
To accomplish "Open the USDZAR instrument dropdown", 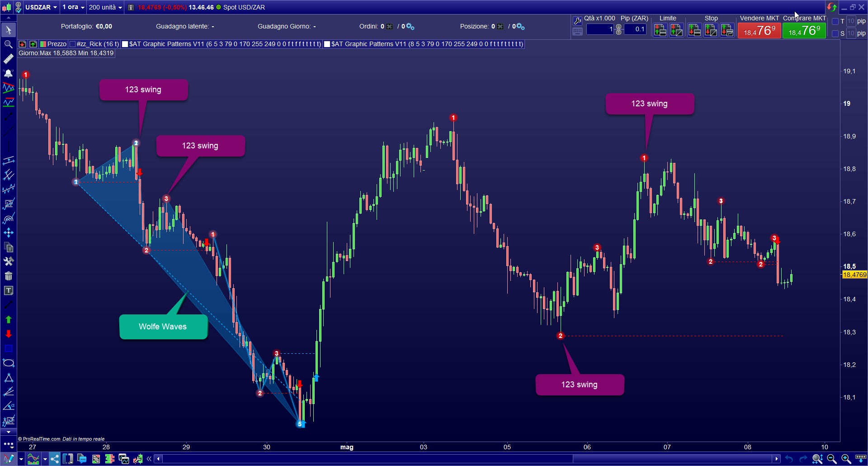I will 41,7.
